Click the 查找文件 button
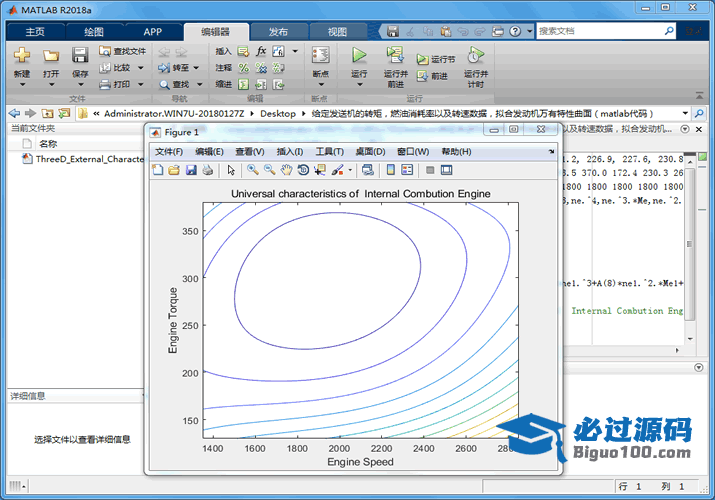The height and width of the screenshot is (500, 715). coord(122,51)
